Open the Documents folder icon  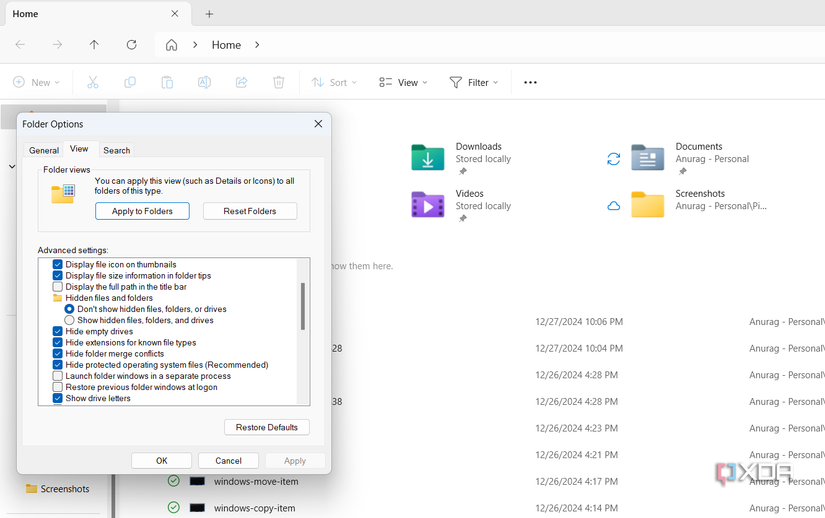pyautogui.click(x=648, y=157)
